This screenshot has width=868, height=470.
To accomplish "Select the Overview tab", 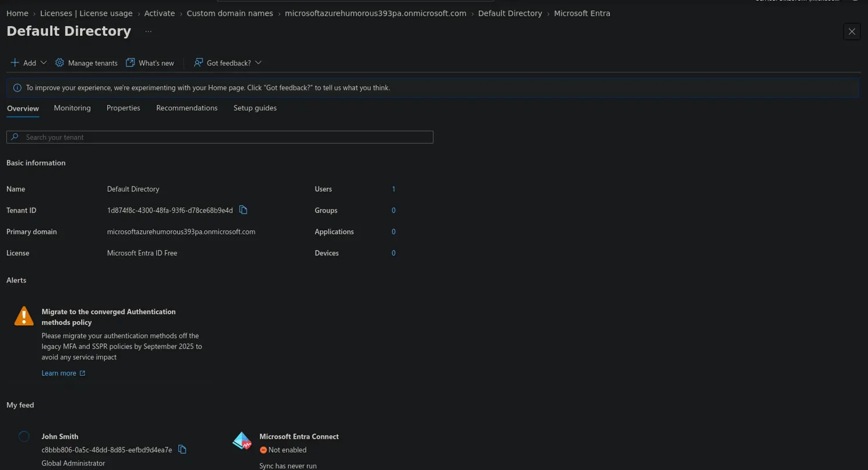I will click(x=23, y=108).
